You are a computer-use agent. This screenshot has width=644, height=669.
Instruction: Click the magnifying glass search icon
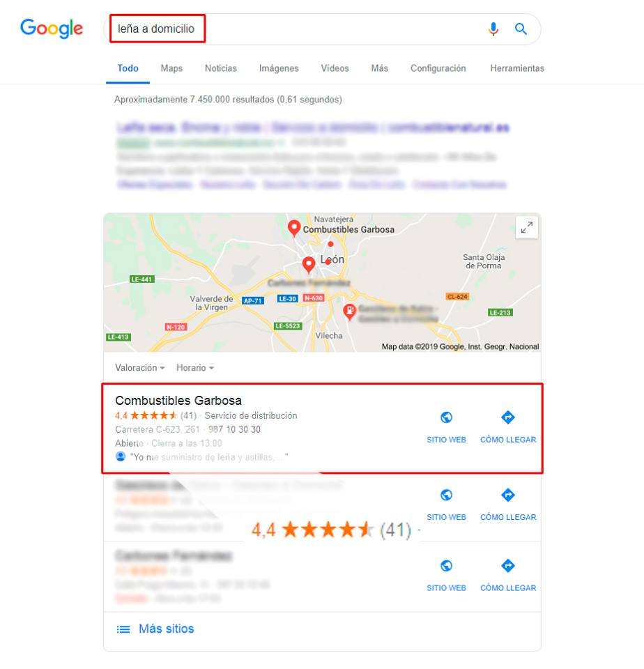(x=521, y=29)
